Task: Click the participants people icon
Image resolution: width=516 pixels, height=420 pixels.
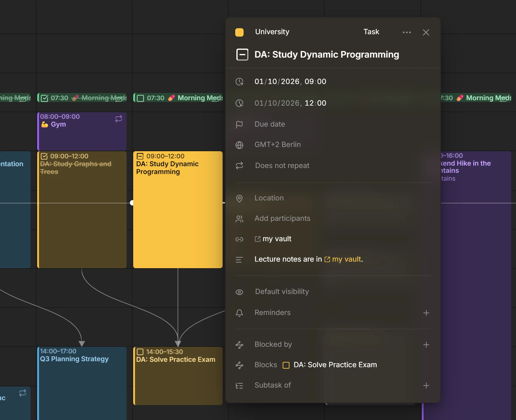Action: point(239,219)
